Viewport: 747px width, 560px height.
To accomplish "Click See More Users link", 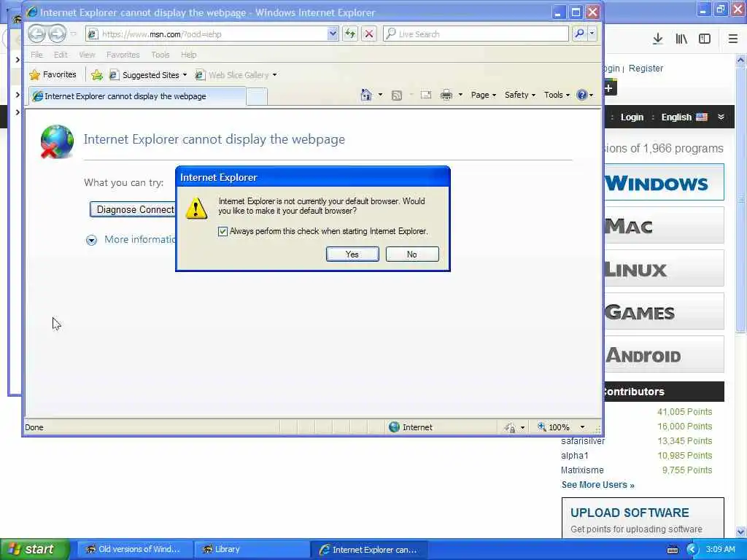I will pyautogui.click(x=598, y=485).
